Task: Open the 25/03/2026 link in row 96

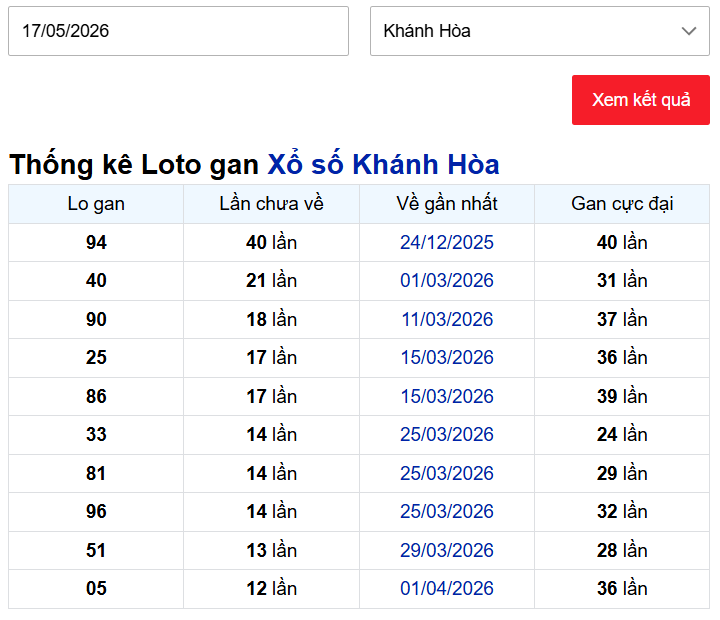Action: point(447,512)
